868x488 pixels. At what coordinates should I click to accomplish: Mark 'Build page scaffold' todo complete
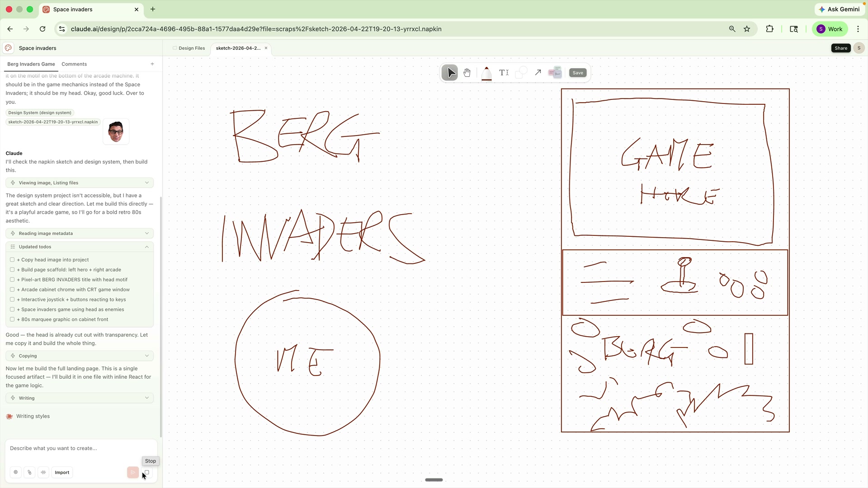(12, 269)
